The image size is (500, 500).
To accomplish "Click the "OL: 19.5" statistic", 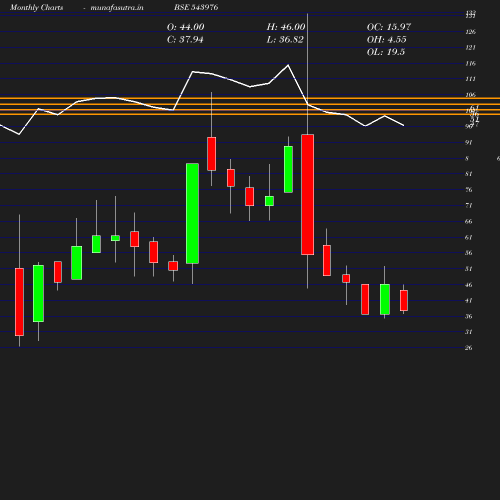I will (386, 52).
